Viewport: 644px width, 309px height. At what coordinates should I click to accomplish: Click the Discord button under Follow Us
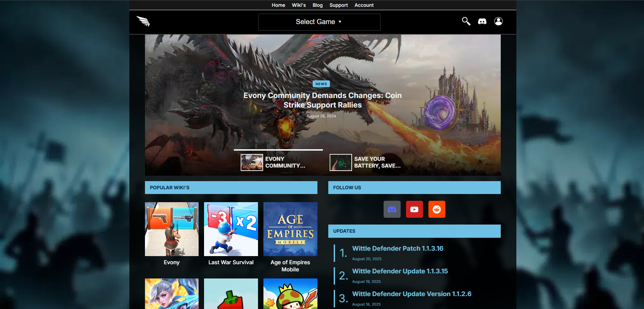(x=392, y=209)
